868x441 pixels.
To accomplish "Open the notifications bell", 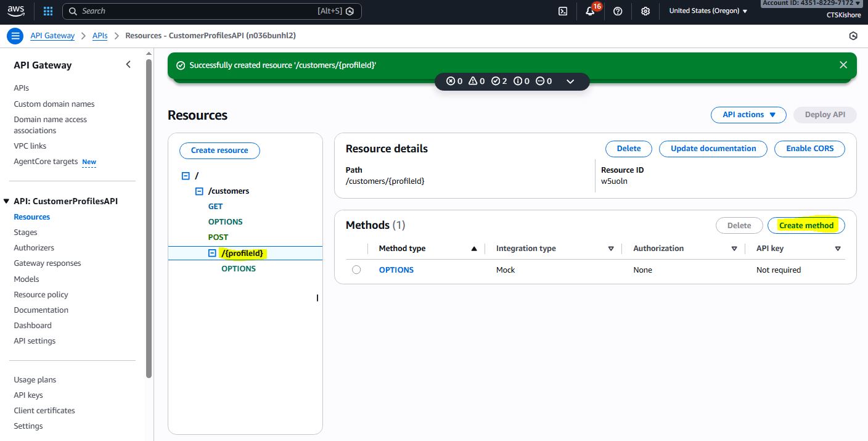I will coord(590,11).
